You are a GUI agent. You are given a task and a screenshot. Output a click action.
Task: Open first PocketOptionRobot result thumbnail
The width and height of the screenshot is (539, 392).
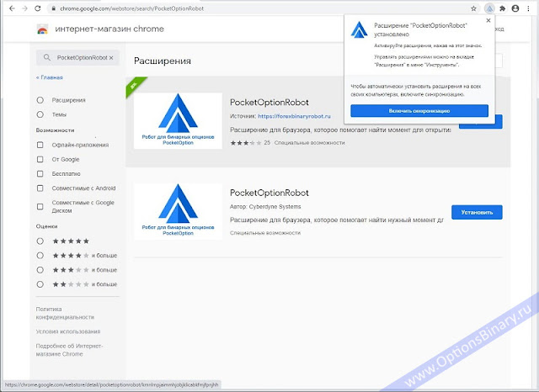pos(178,121)
